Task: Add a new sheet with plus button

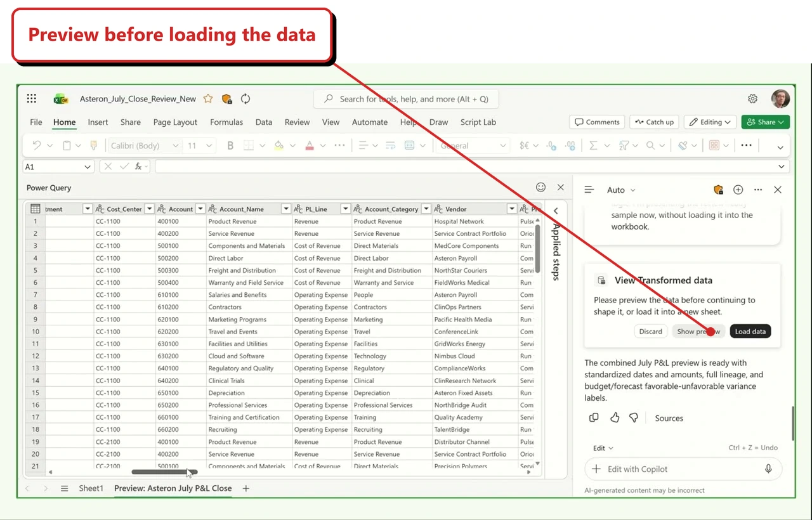Action: 246,488
